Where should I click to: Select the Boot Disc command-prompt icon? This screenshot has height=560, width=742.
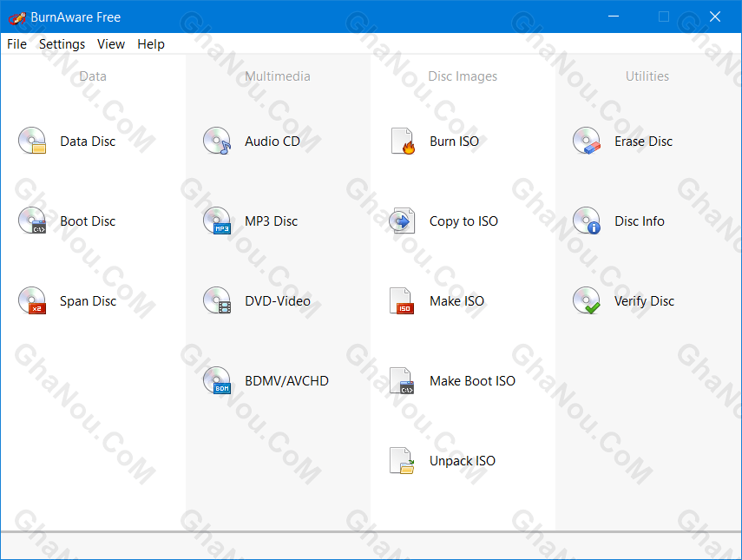(32, 221)
